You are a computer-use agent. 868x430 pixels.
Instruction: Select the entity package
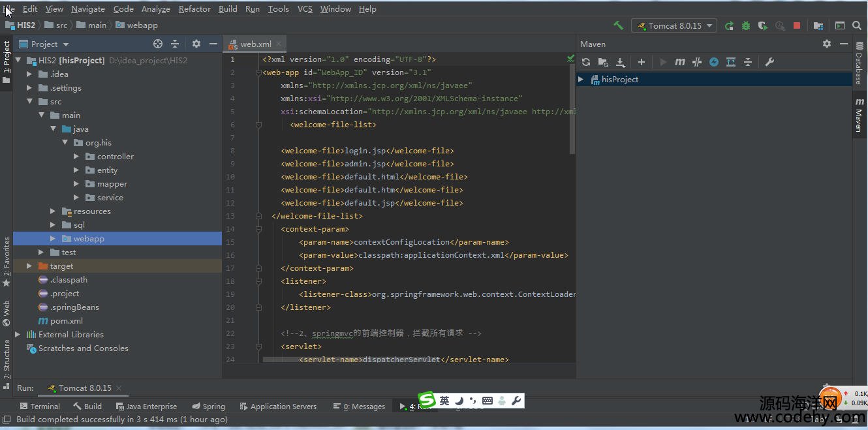click(107, 170)
